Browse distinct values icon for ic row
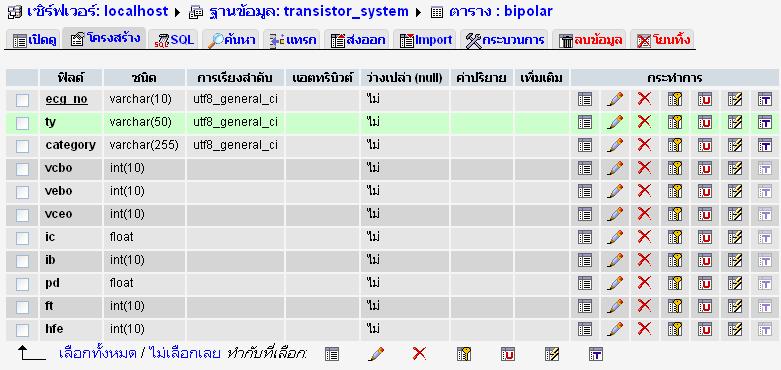781x370 pixels. click(585, 237)
